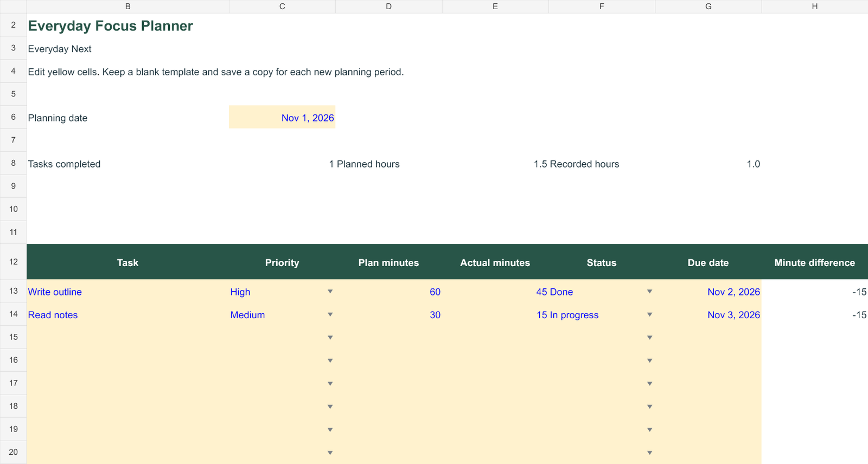Select the 'Planning date' label cell
Image resolution: width=868 pixels, height=464 pixels.
[x=128, y=117]
